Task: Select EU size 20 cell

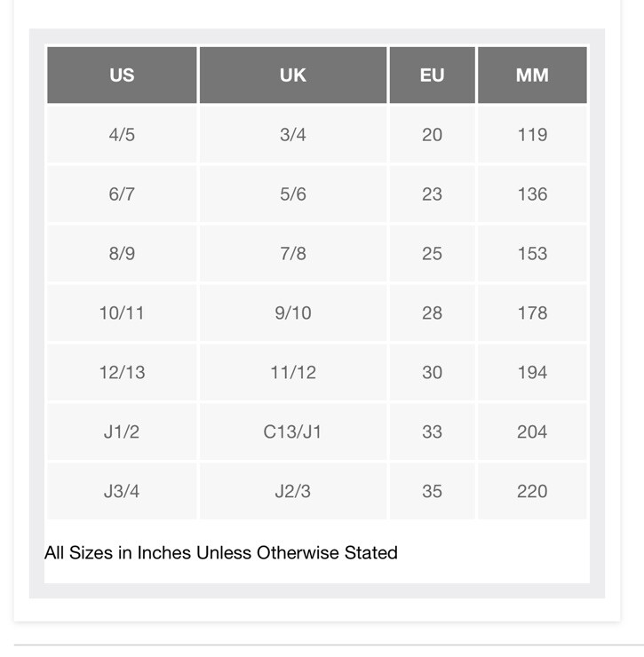Action: pyautogui.click(x=433, y=134)
